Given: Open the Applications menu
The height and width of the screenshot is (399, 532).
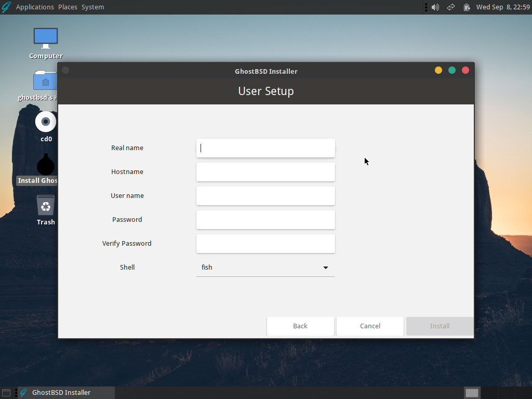Looking at the screenshot, I should point(35,7).
